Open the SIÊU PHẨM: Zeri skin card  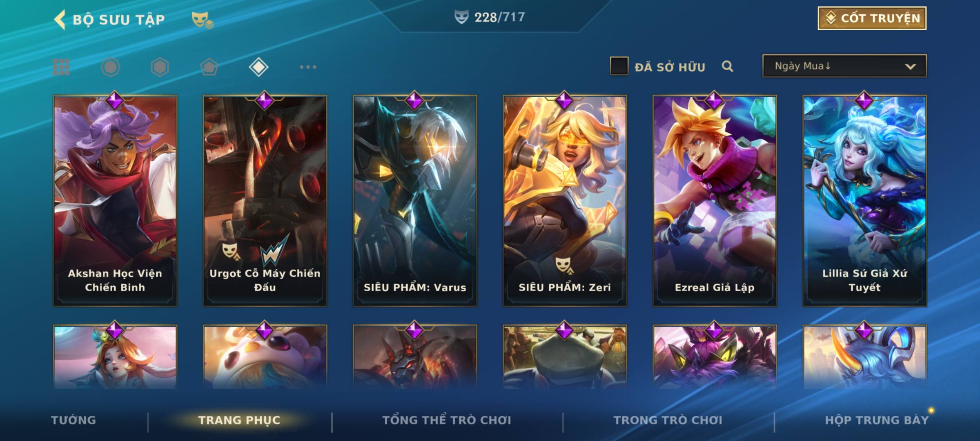pyautogui.click(x=565, y=200)
